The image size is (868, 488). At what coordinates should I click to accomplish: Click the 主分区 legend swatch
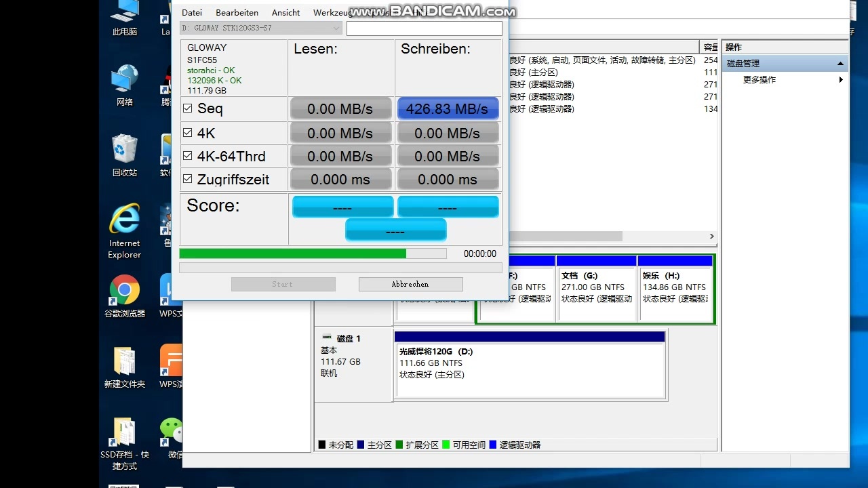click(361, 445)
